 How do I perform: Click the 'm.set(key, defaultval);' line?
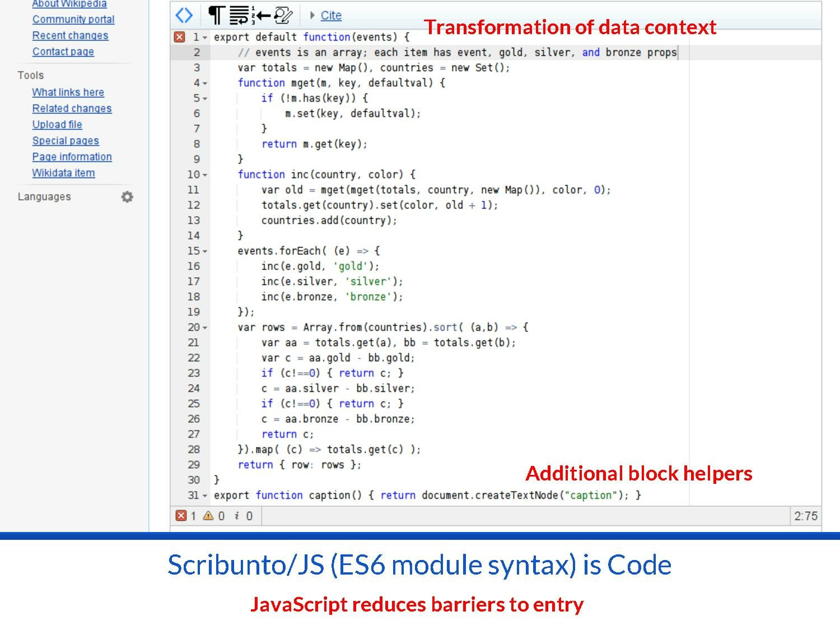click(353, 114)
